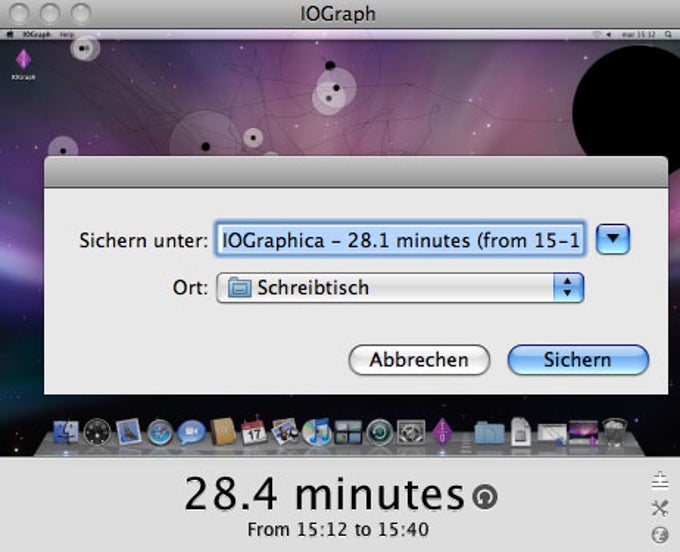Click the "28.4 minutes" timer text
680x552 pixels.
pyautogui.click(x=324, y=494)
